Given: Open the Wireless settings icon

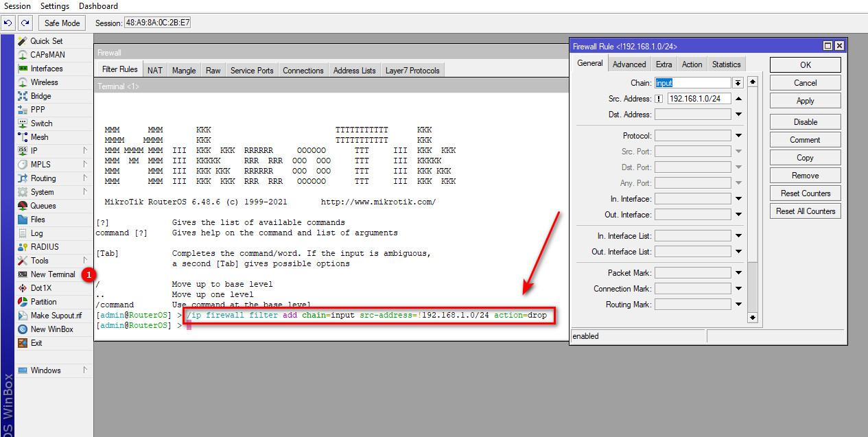Looking at the screenshot, I should 23,82.
